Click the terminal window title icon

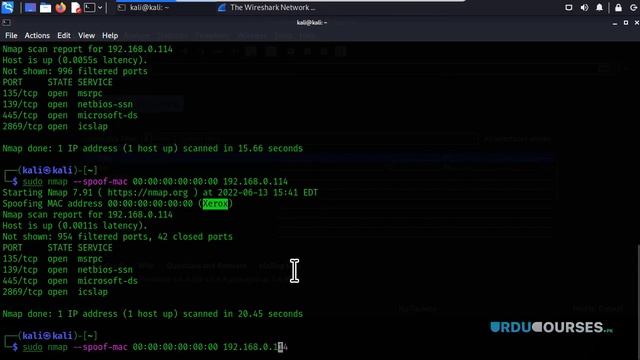(x=6, y=22)
